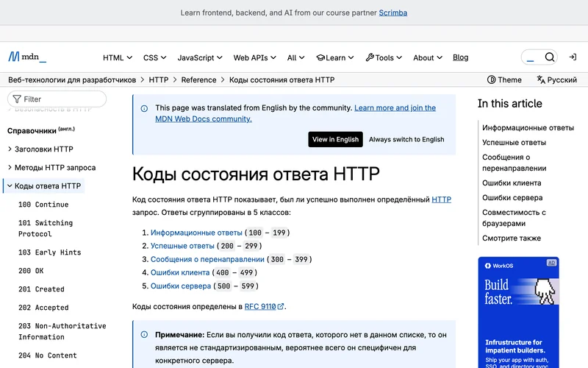Click the Reference breadcrumb
Viewport: 588px width, 368px height.
tap(198, 79)
